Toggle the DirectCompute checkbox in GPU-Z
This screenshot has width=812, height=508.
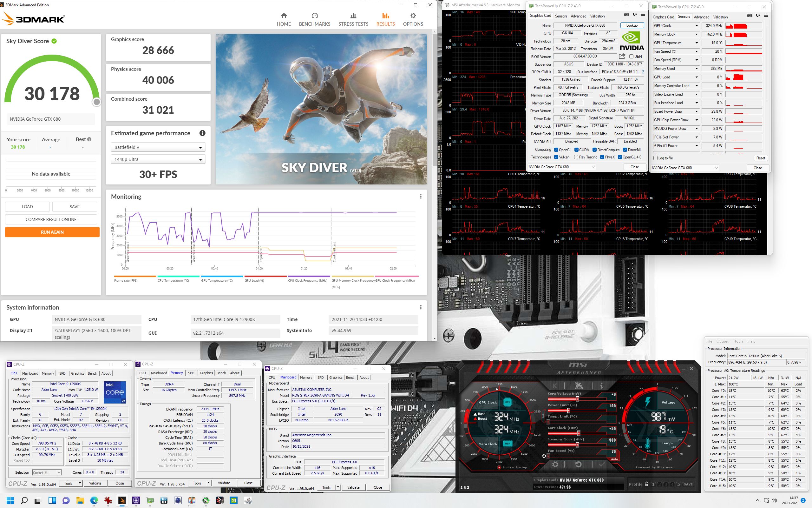click(x=595, y=150)
